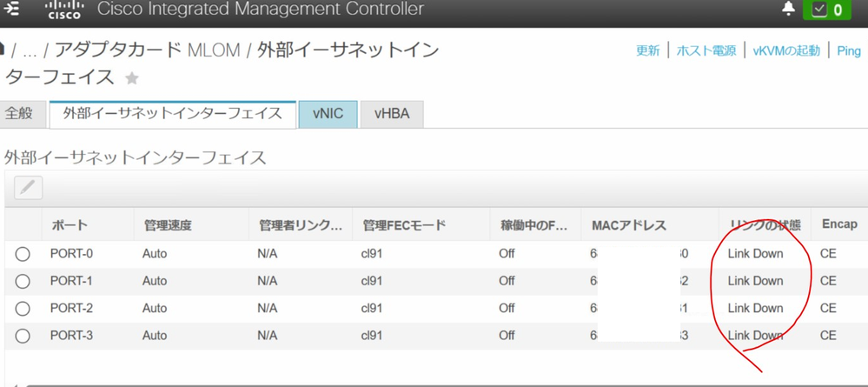Screen dimensions: 868x387
Task: Sort by 管理速度 column header
Action: coord(167,224)
